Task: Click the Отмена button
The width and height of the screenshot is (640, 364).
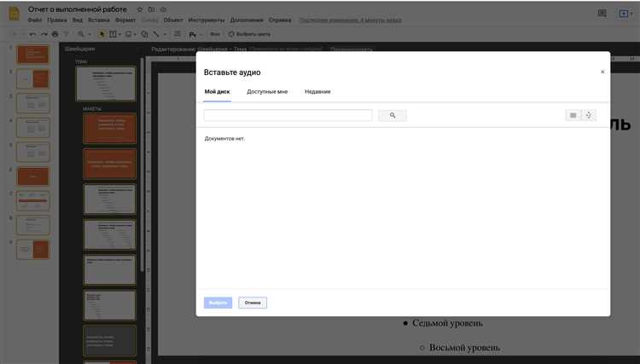Action: (253, 303)
